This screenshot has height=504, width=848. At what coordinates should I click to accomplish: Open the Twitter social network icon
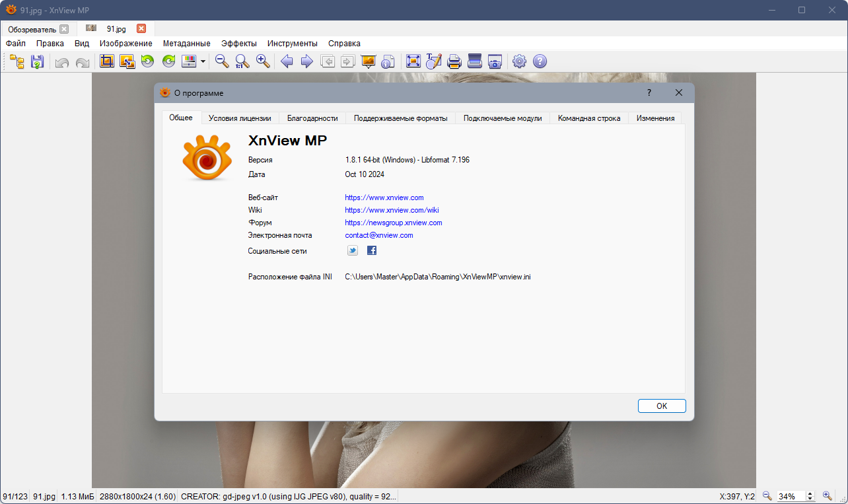(353, 250)
